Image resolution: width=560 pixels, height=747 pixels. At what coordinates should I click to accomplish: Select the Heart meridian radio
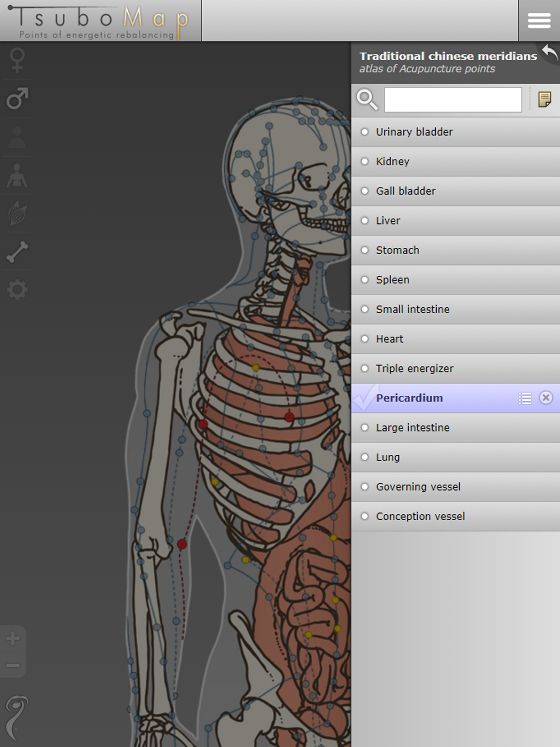click(365, 339)
